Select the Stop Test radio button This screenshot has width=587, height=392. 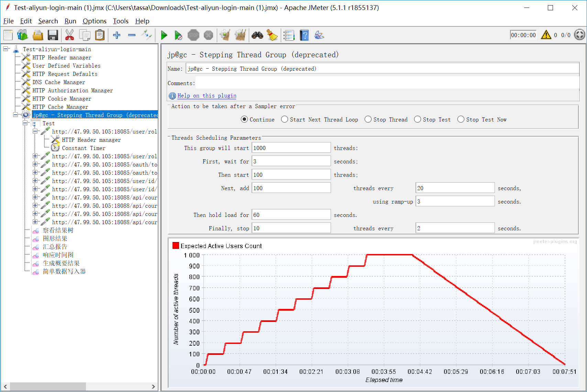click(x=418, y=119)
